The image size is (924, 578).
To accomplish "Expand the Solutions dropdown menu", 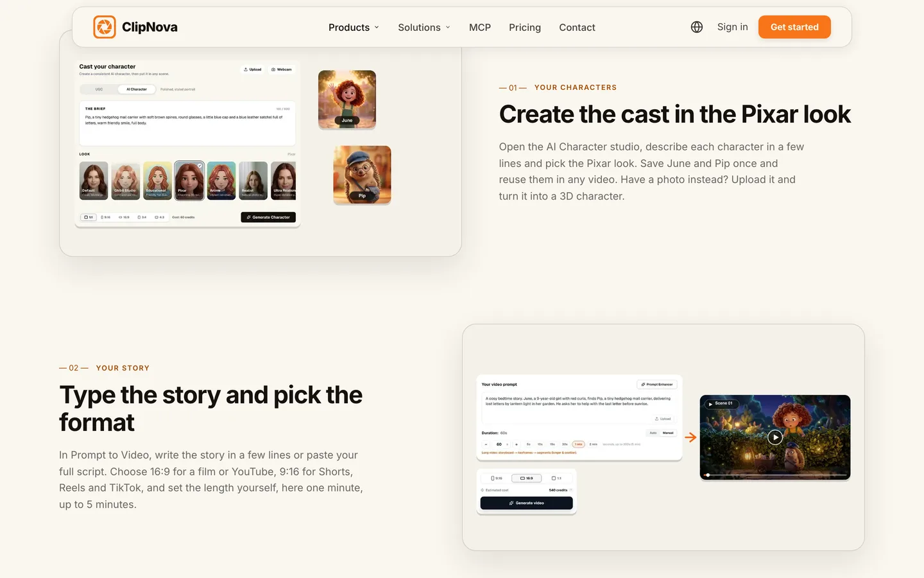I will point(424,28).
